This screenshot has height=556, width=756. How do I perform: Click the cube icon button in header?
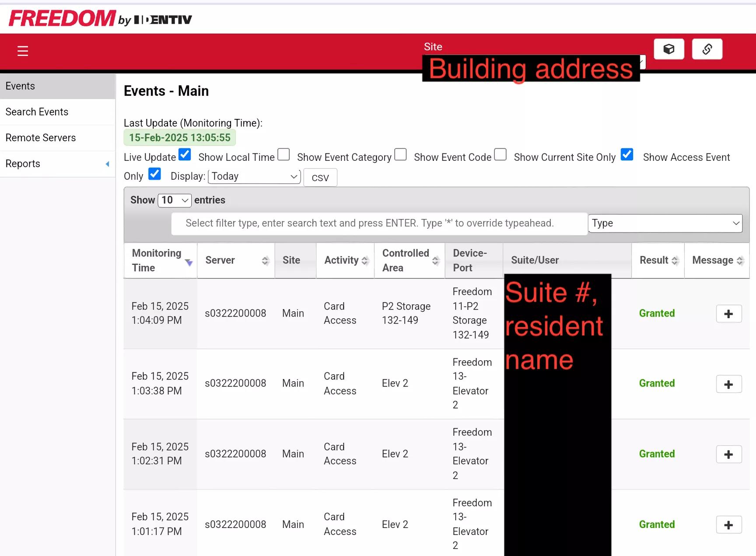pyautogui.click(x=668, y=49)
